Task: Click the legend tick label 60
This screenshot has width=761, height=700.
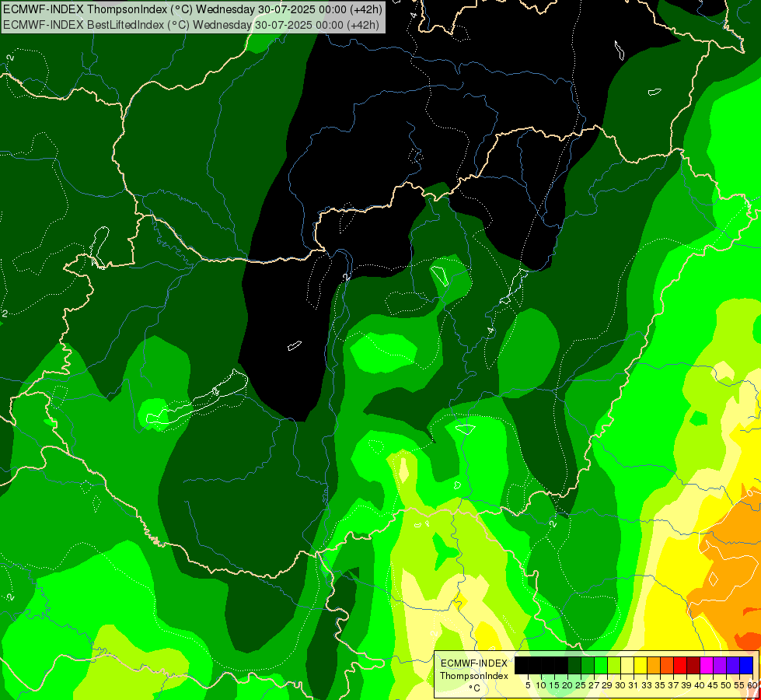Action: click(x=752, y=685)
